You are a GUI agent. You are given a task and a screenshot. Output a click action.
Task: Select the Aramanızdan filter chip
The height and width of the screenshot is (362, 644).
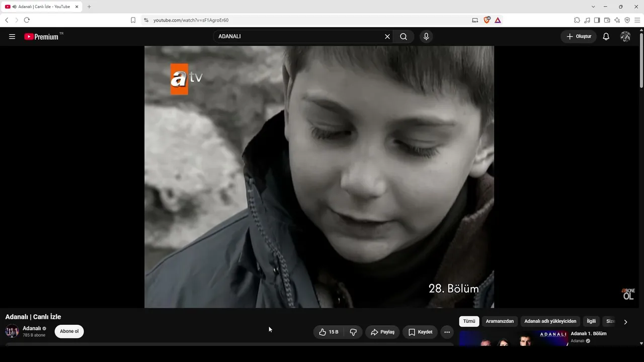coord(500,321)
